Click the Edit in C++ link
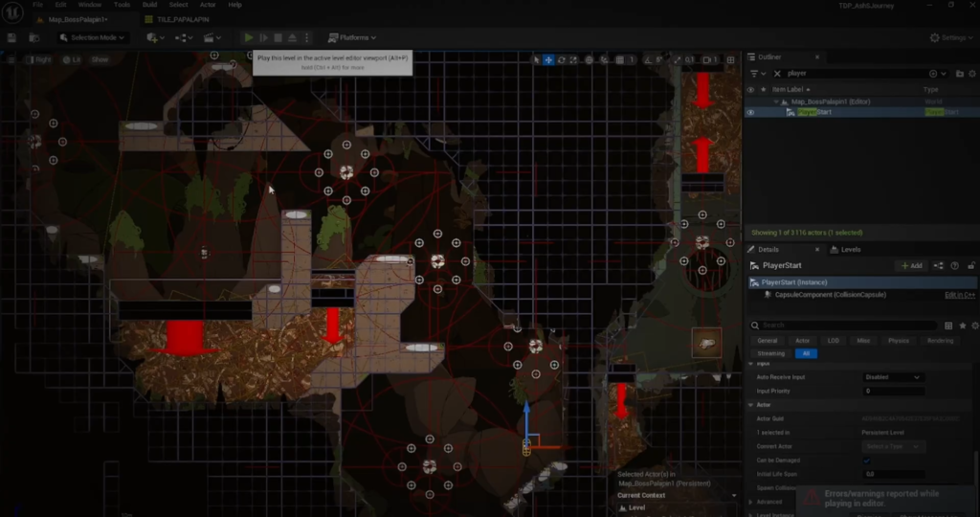Viewport: 980px width, 517px height. 959,295
